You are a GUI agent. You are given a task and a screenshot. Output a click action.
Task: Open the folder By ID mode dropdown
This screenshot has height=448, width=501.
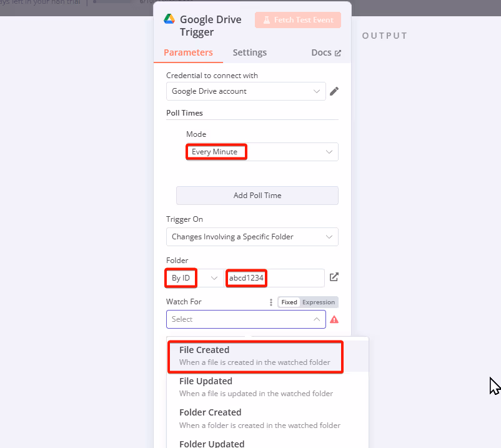tap(195, 278)
